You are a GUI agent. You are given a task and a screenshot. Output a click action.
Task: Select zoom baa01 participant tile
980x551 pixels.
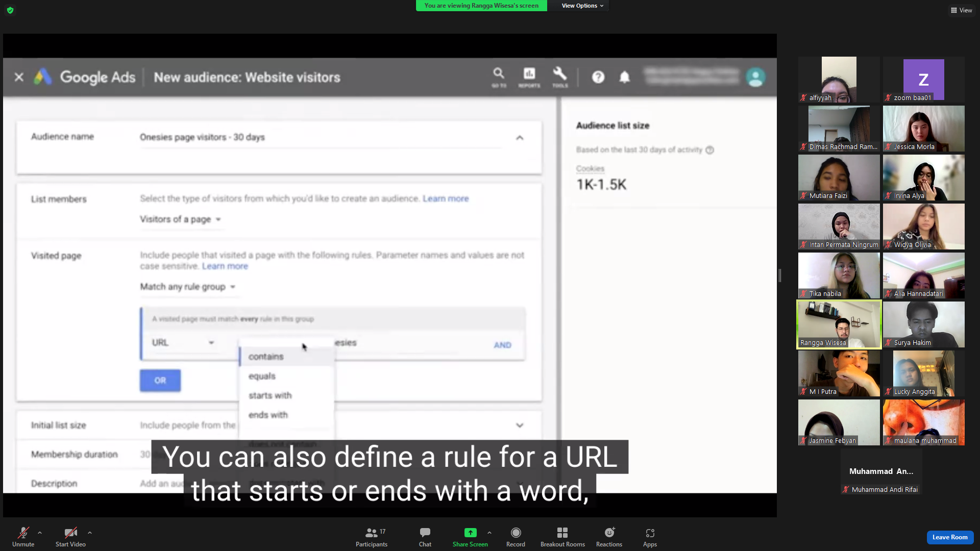click(923, 80)
